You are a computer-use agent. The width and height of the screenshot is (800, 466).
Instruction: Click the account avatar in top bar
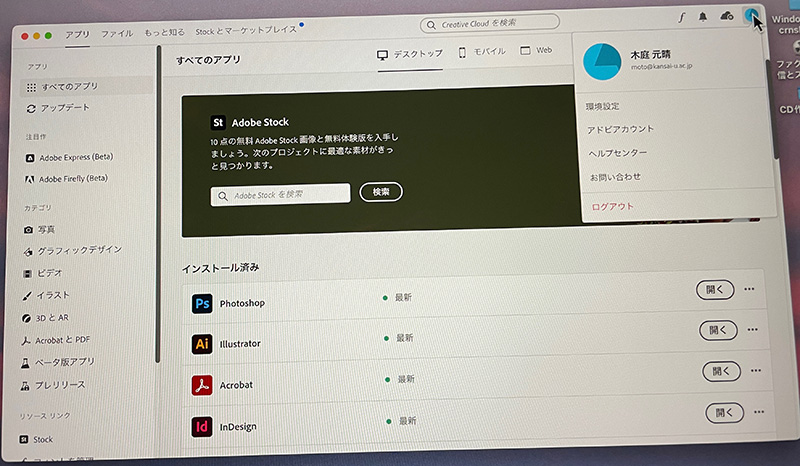(751, 15)
